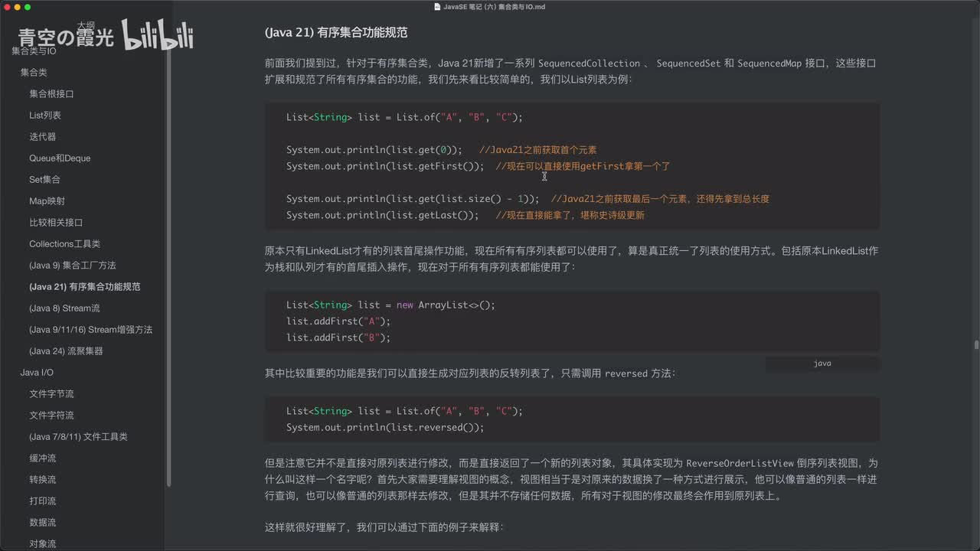Screen dimensions: 980x551
Task: Open the Java I/O outline heading
Action: click(x=37, y=372)
